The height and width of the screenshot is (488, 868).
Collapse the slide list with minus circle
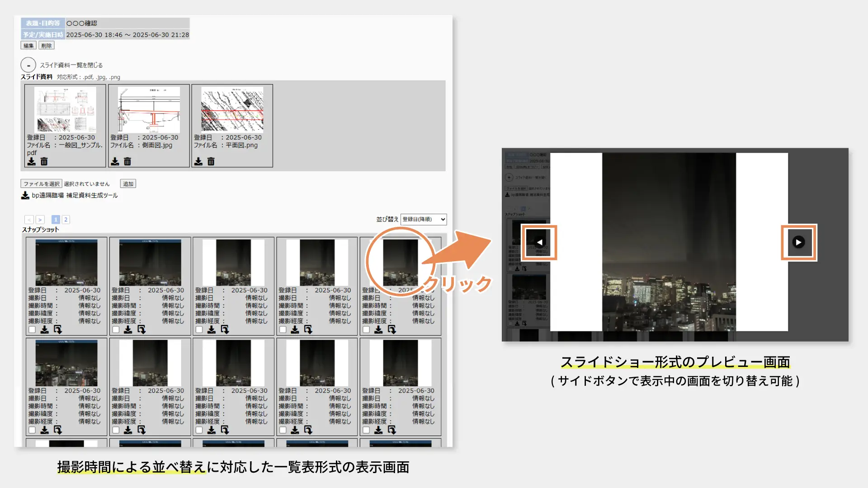click(28, 65)
